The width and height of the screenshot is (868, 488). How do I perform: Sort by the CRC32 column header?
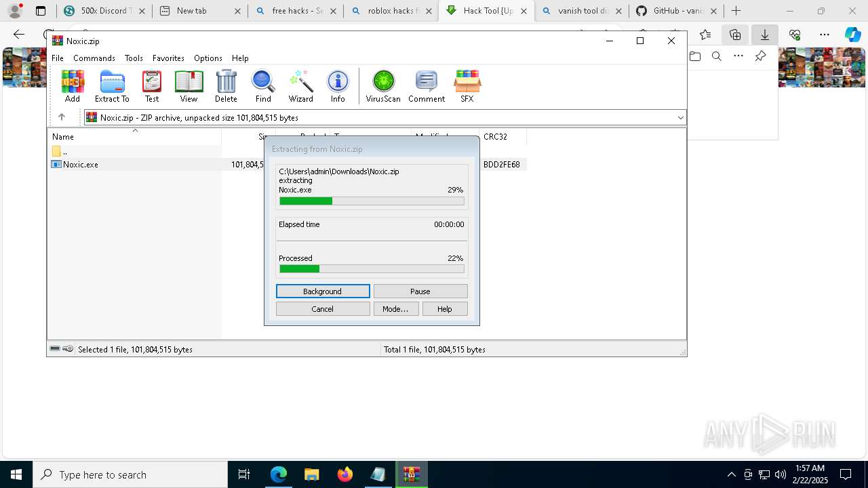click(502, 137)
